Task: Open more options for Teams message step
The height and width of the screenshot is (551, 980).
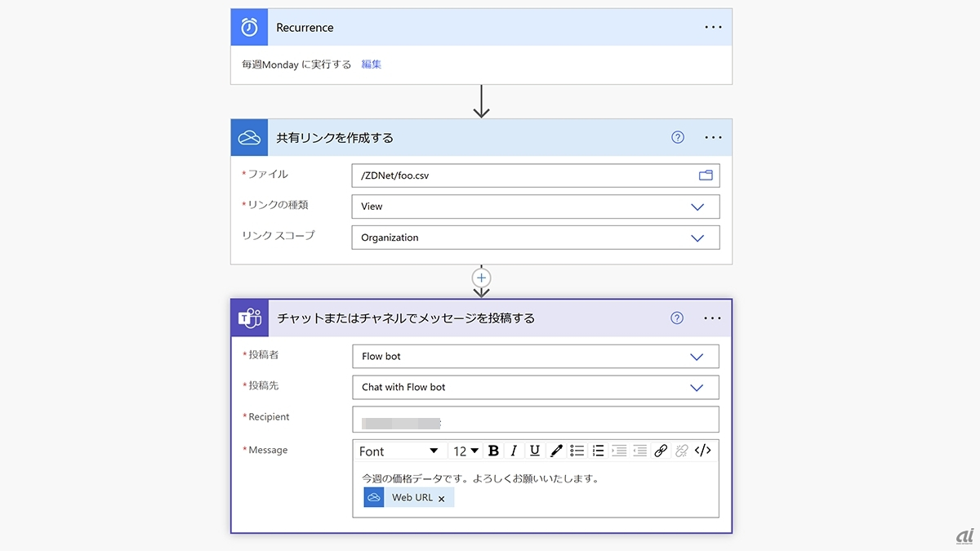Action: [x=712, y=318]
